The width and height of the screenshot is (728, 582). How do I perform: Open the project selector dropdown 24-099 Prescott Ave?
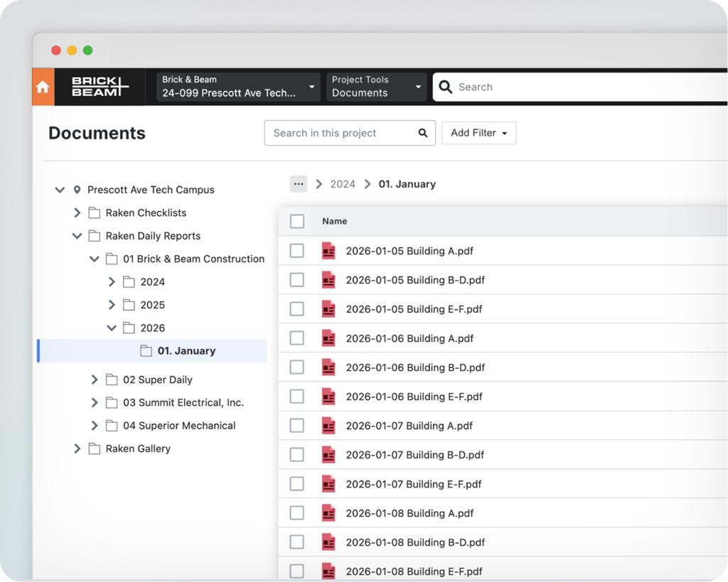238,87
